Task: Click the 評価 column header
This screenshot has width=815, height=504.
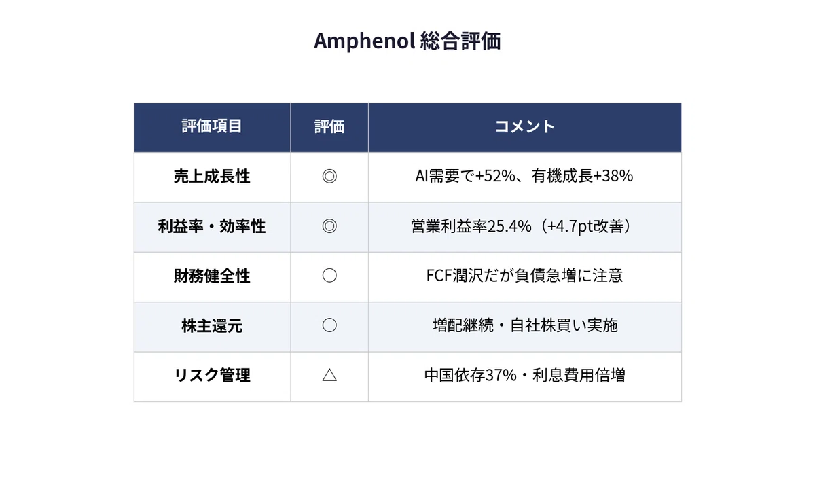Action: (329, 126)
